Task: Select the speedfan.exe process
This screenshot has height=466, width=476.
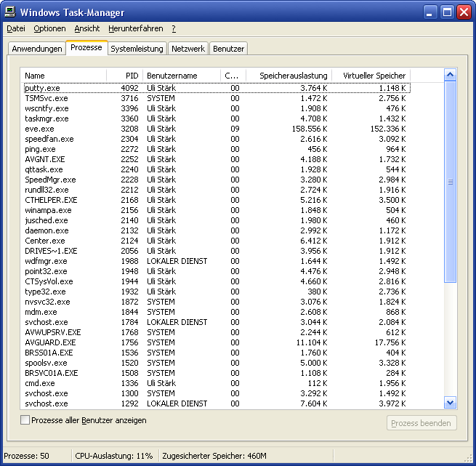Action: [x=217, y=139]
